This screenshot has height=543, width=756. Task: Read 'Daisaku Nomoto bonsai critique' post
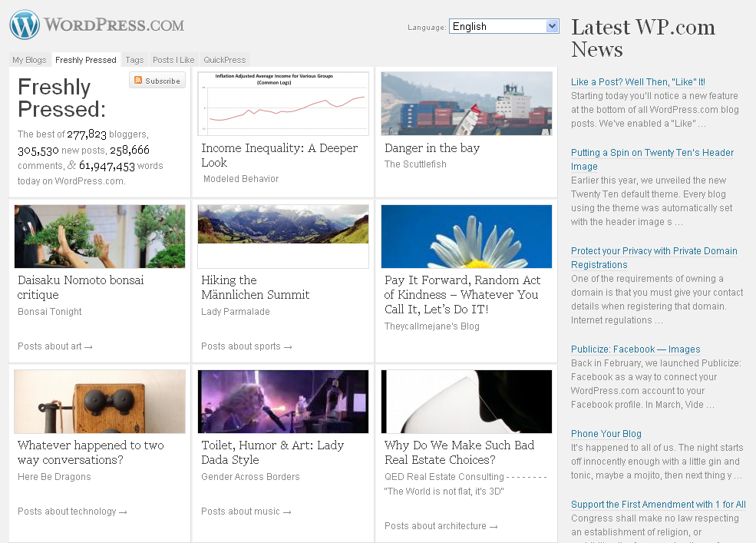pos(81,287)
